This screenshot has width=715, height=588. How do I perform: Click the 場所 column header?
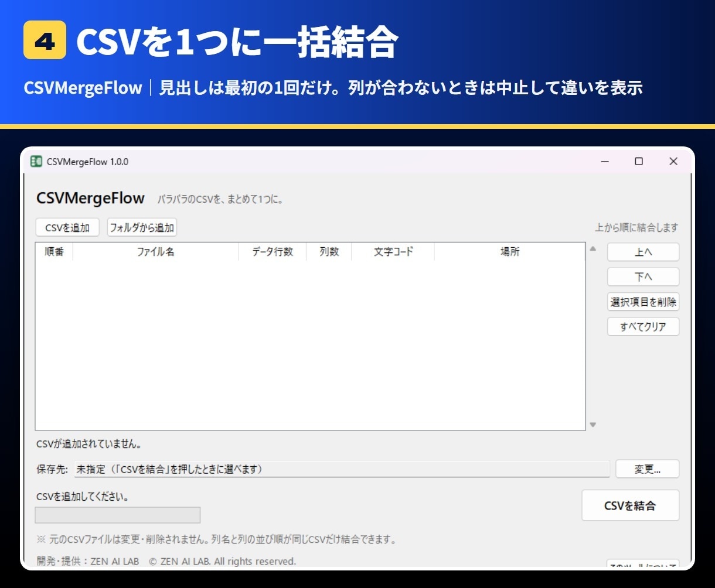(x=509, y=252)
